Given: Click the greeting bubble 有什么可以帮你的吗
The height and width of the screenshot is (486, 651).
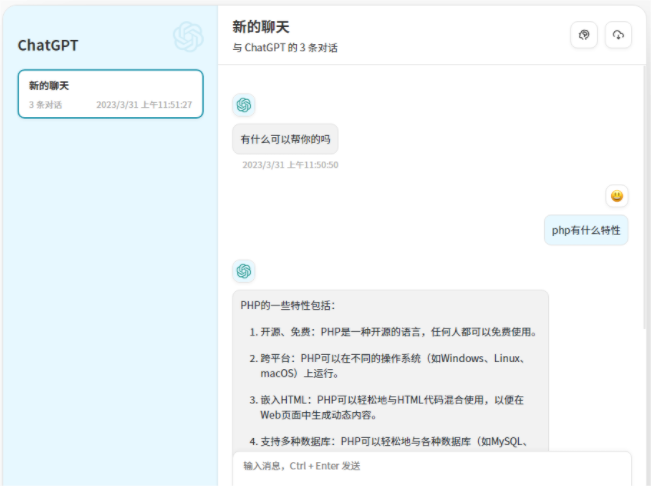Looking at the screenshot, I should tap(285, 139).
